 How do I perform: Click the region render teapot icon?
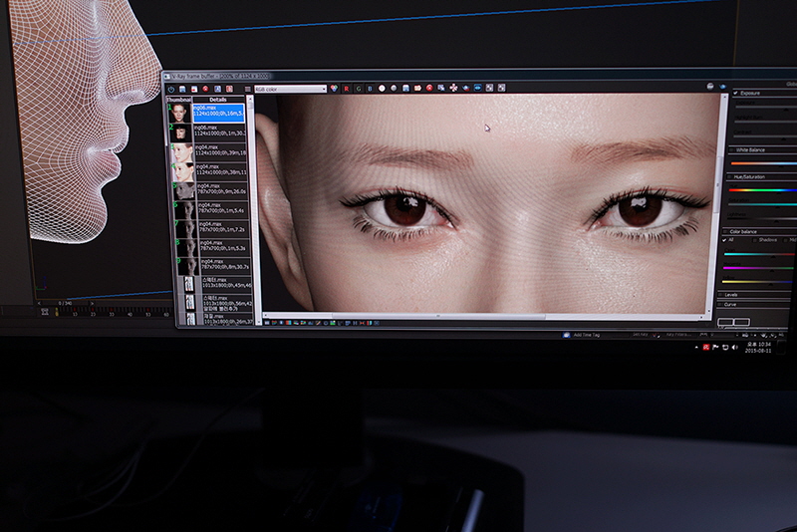click(465, 88)
